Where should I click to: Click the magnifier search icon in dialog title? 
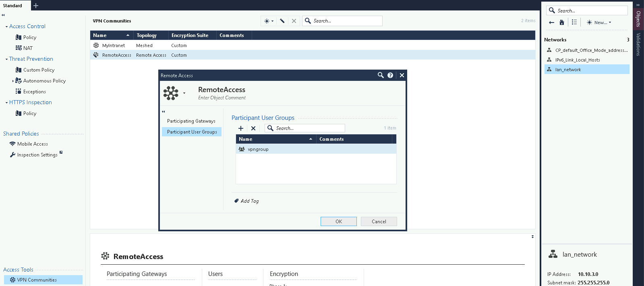(381, 75)
